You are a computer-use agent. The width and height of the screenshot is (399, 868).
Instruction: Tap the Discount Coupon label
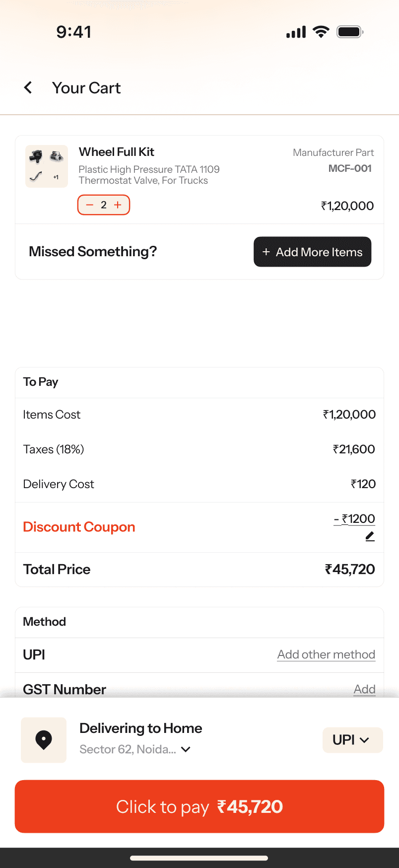tap(79, 527)
